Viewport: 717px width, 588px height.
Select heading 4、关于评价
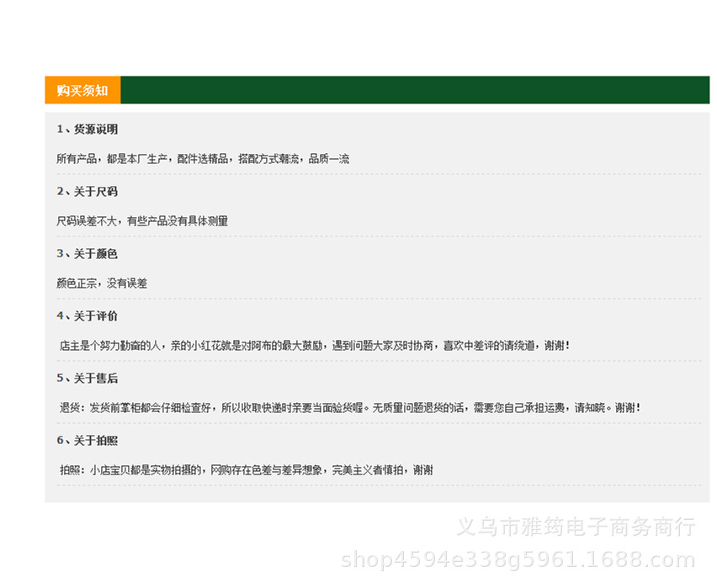tap(88, 316)
